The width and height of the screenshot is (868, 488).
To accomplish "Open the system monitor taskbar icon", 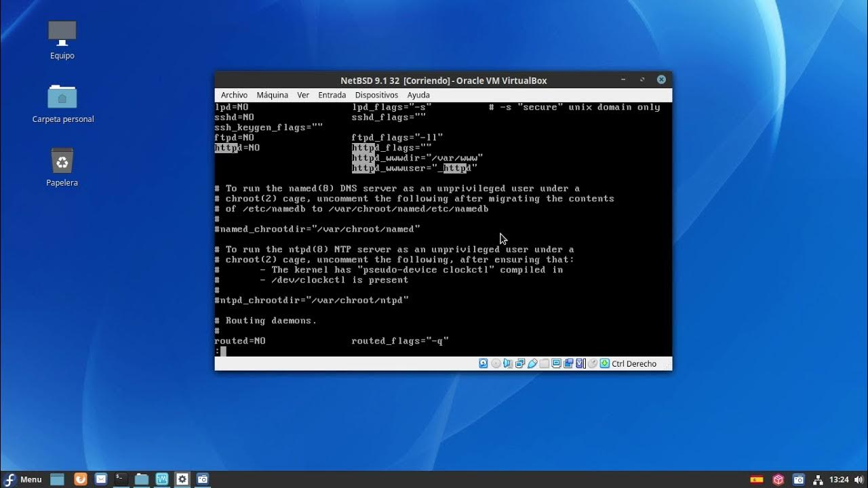I will pos(162,479).
